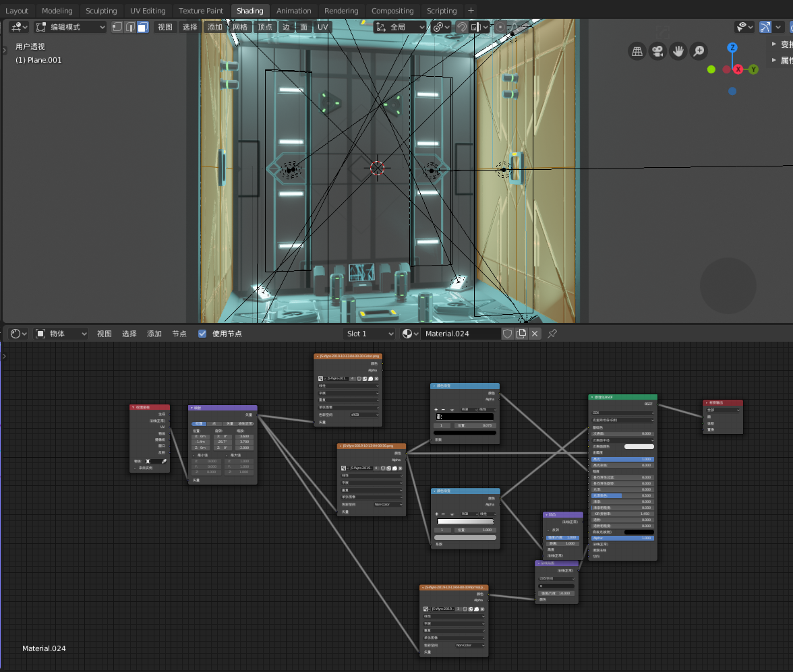The image size is (793, 672).
Task: Add a new workspace with plus button
Action: pos(471,11)
